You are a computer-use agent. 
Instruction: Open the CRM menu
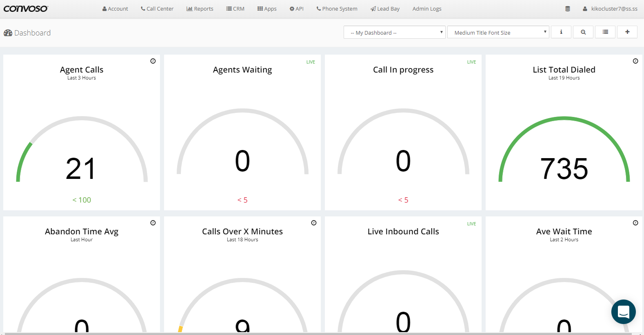[235, 9]
